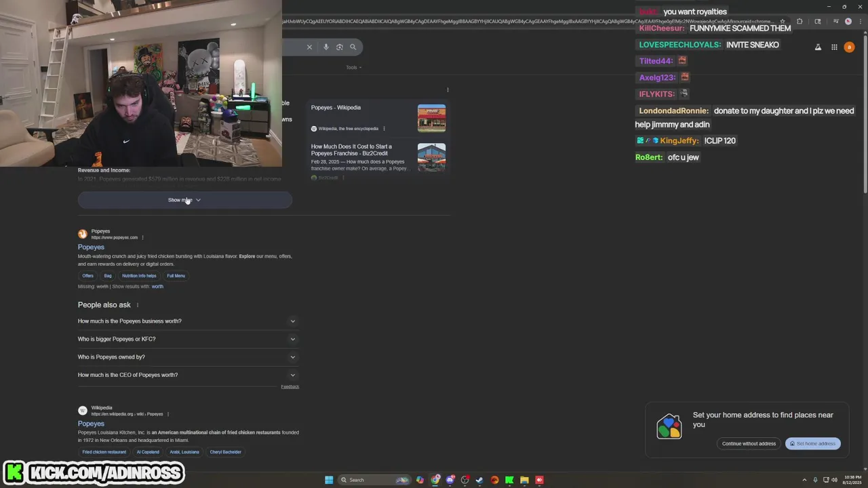Image resolution: width=868 pixels, height=488 pixels.
Task: Expand the Tools dropdown
Action: (353, 67)
